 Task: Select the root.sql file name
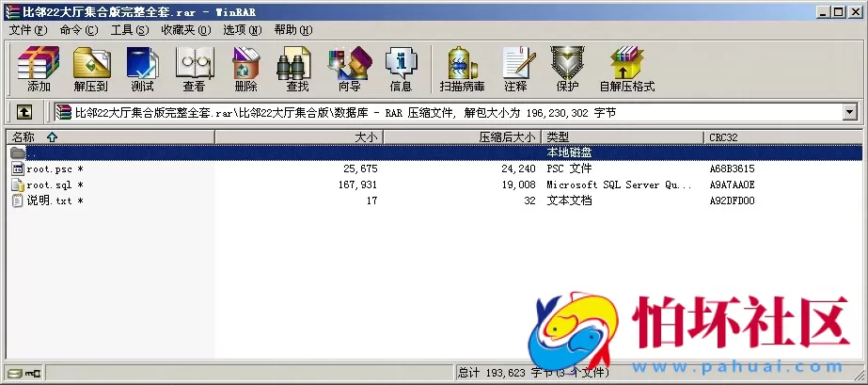[55, 185]
